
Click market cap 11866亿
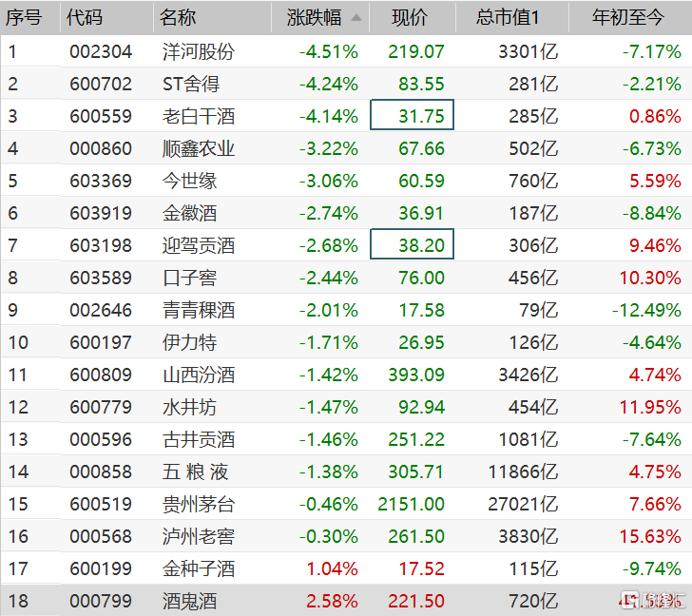(524, 472)
